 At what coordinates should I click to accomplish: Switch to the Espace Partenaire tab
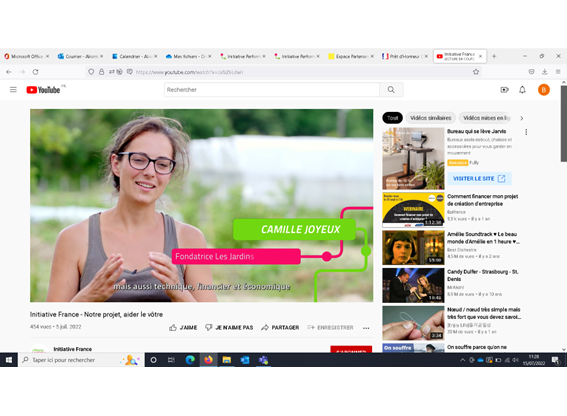coord(351,56)
